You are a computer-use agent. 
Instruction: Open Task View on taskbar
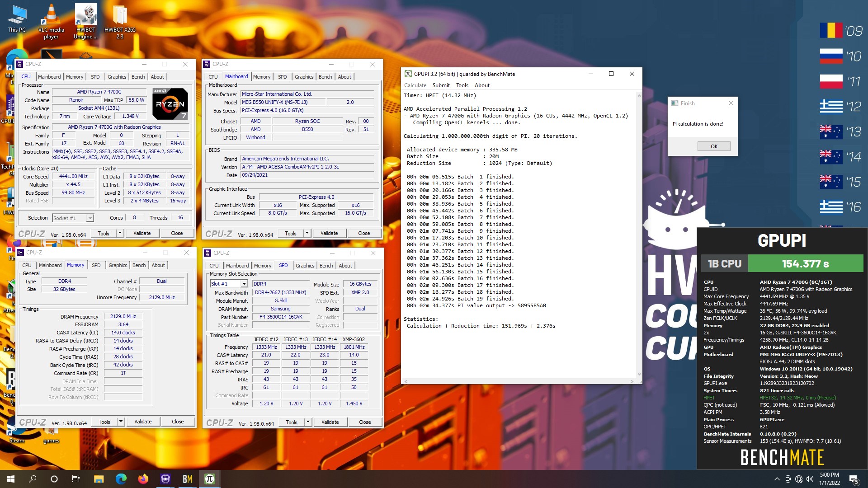(76, 479)
